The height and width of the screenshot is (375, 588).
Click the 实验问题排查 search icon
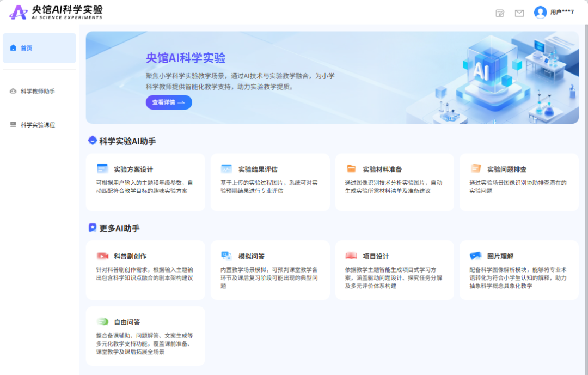[475, 169]
